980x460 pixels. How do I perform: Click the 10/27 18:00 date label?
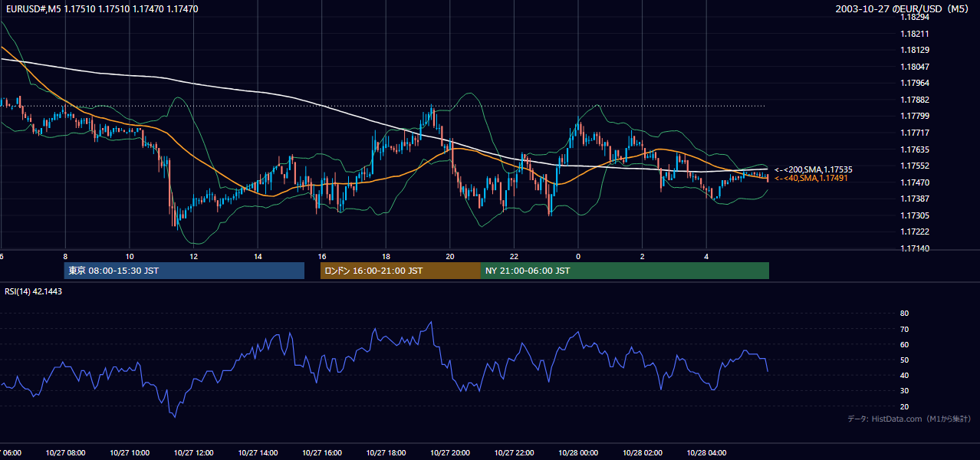click(386, 452)
